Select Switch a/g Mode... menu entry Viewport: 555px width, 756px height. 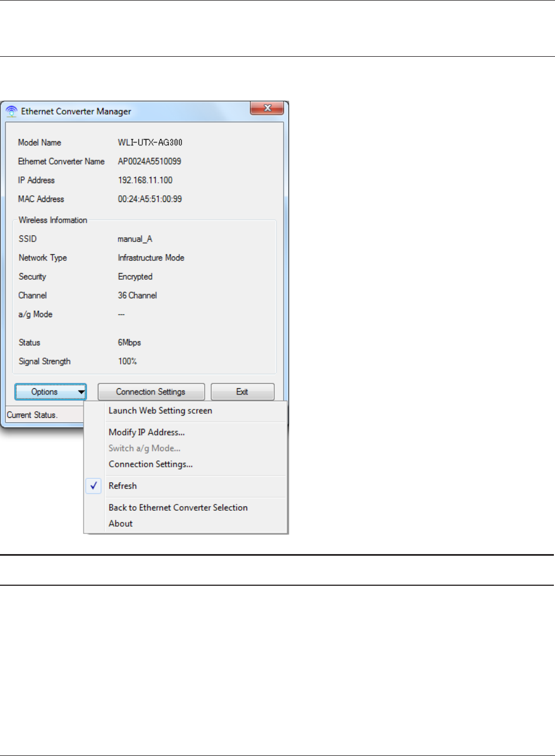point(145,448)
